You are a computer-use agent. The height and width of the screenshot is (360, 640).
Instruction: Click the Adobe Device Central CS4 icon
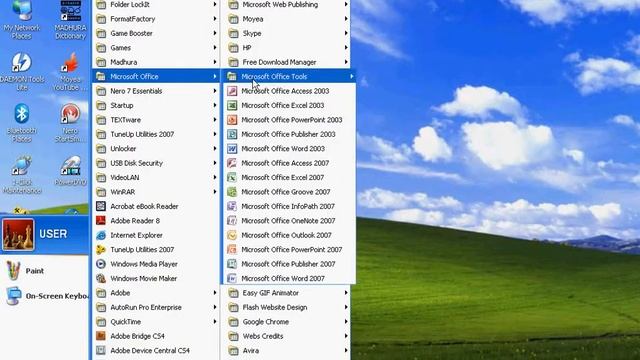click(x=101, y=351)
